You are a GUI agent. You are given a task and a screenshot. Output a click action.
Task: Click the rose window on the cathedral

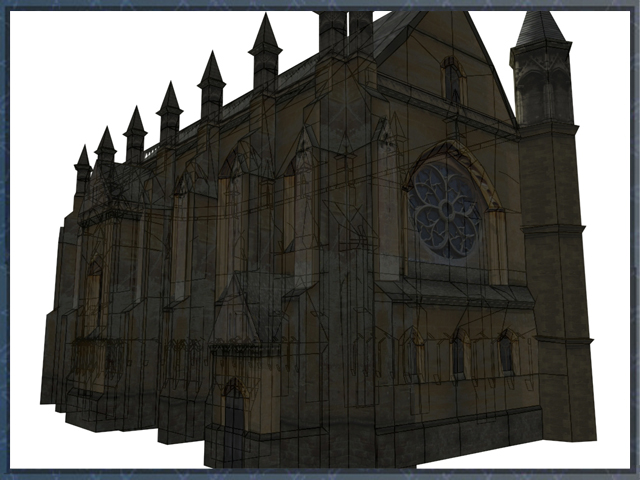(446, 210)
